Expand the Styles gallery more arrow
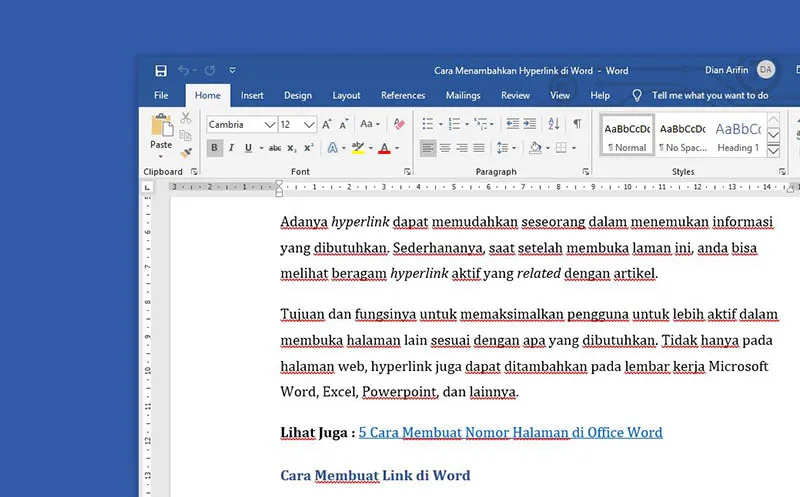This screenshot has height=497, width=800. pos(773,149)
